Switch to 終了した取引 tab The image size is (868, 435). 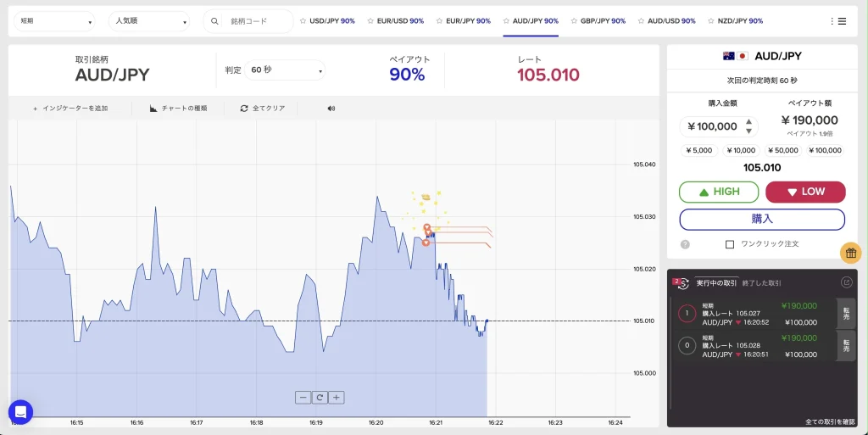762,282
